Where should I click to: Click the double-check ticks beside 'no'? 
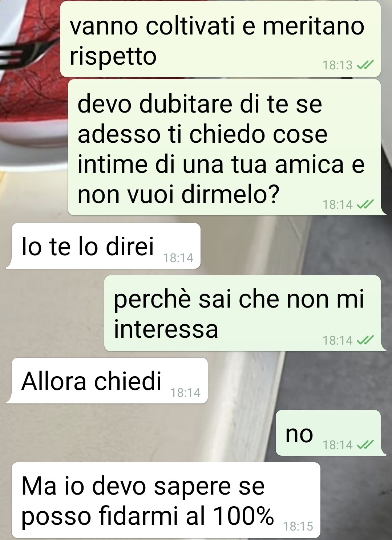coord(365,445)
